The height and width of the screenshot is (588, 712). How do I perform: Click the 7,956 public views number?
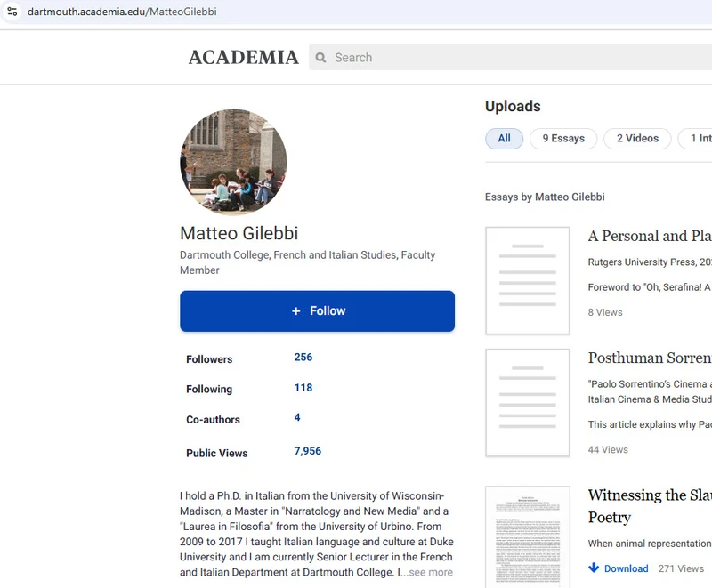pyautogui.click(x=307, y=450)
